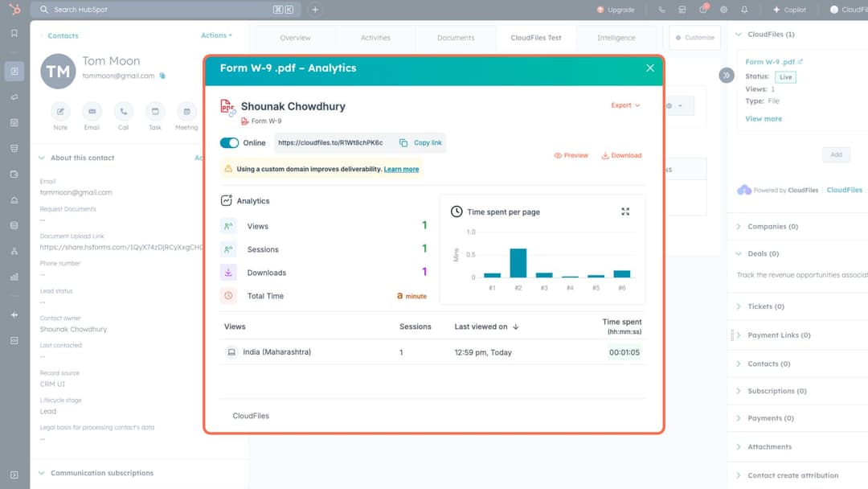This screenshot has height=489, width=868.
Task: Open the settings gear icon in the top bar
Action: 723,9
